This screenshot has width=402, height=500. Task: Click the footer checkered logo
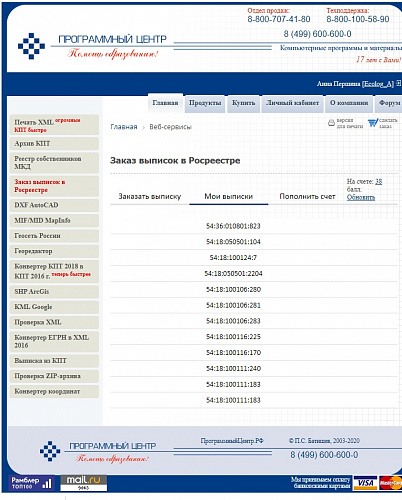pyautogui.click(x=50, y=451)
